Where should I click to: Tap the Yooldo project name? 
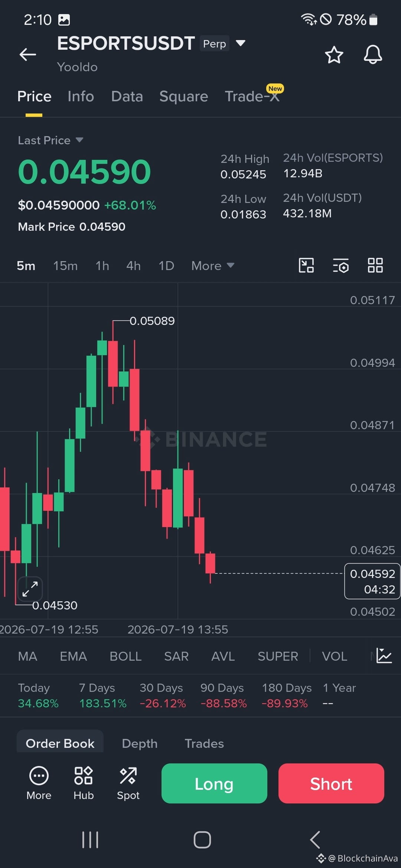point(77,67)
